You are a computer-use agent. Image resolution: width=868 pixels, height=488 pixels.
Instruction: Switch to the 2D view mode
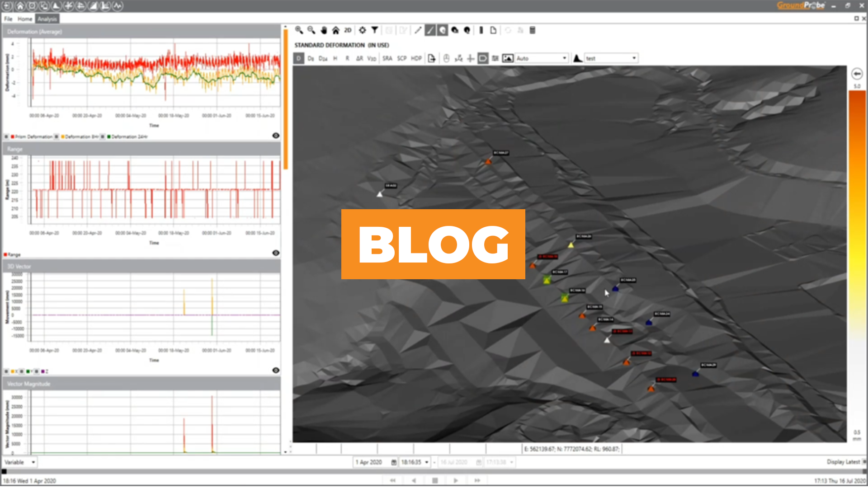pos(348,30)
